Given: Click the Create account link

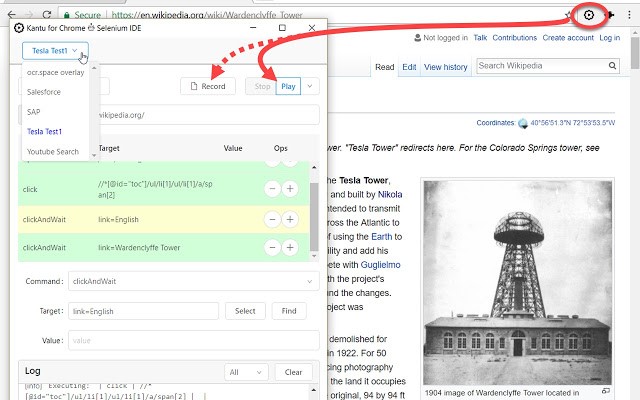Looking at the screenshot, I should 567,38.
